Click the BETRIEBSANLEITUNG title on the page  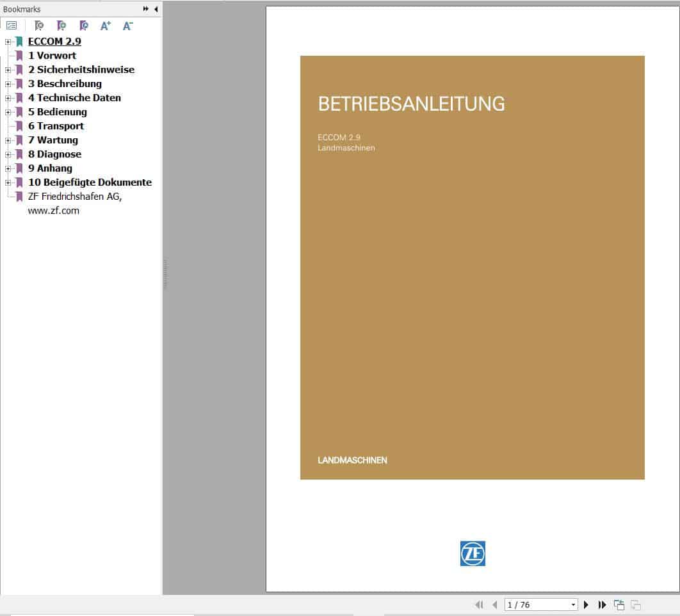pos(412,104)
